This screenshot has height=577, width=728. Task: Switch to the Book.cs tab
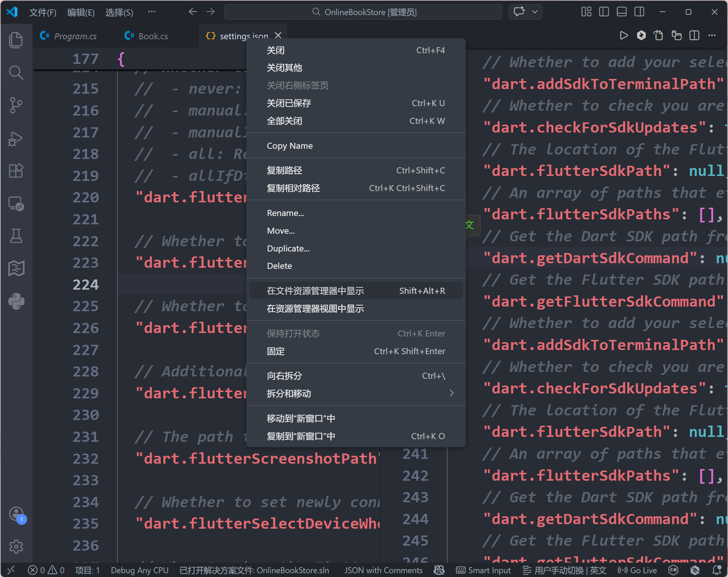pyautogui.click(x=157, y=36)
